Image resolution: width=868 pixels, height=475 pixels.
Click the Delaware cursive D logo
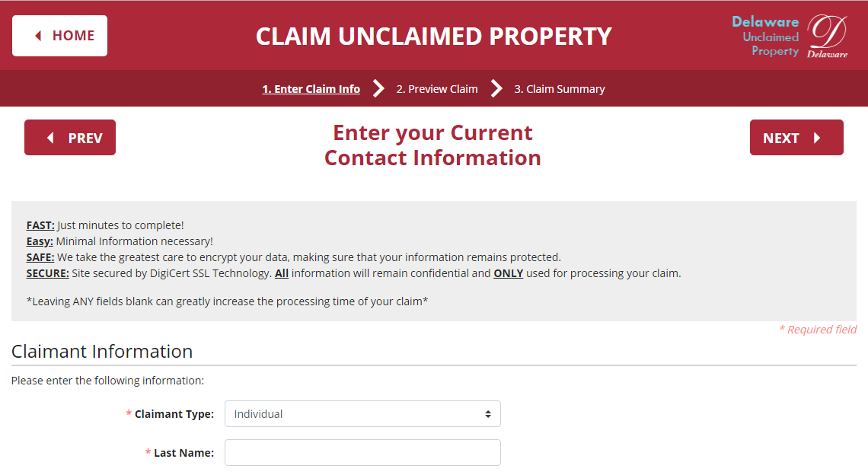pyautogui.click(x=827, y=36)
